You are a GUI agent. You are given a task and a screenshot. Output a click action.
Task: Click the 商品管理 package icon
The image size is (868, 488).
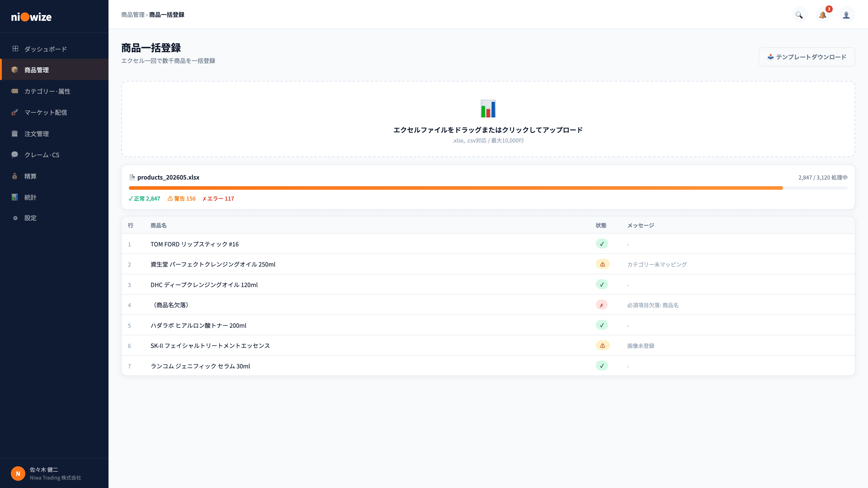click(14, 70)
